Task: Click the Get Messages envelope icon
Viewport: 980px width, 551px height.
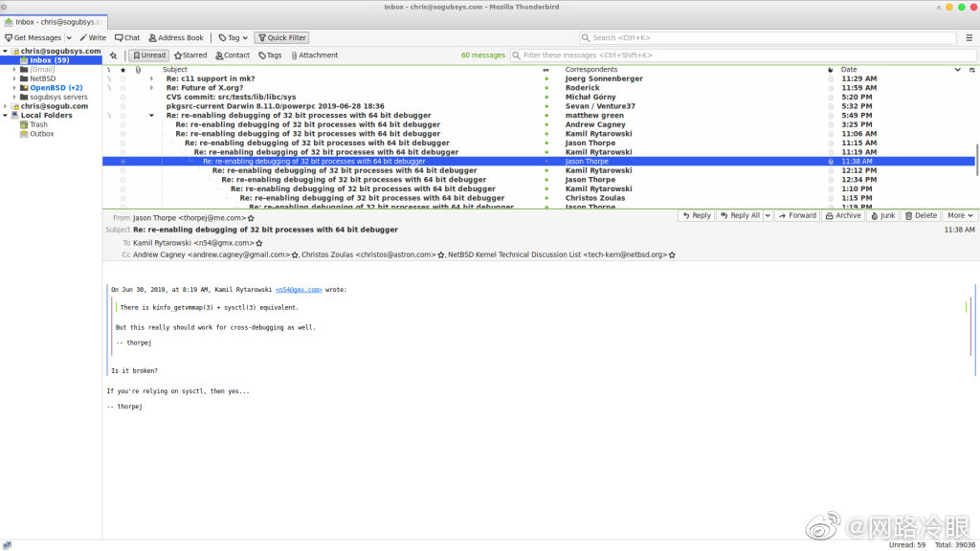Action: [9, 38]
